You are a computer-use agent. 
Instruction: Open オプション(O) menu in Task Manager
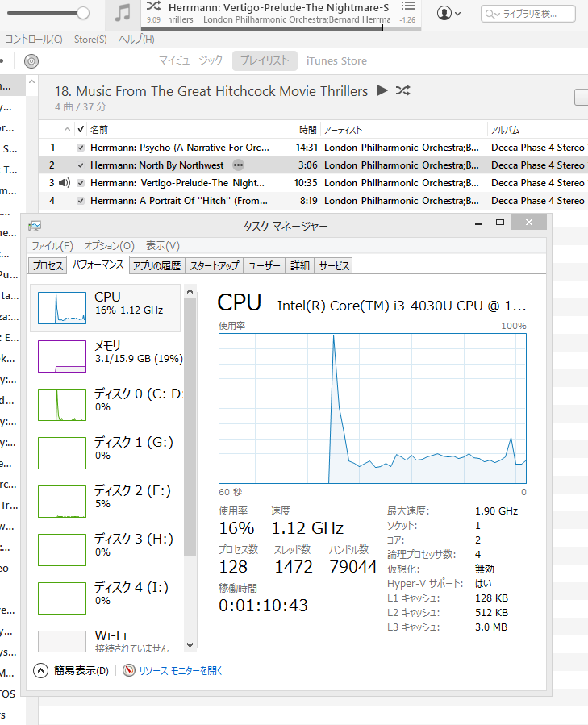(109, 246)
